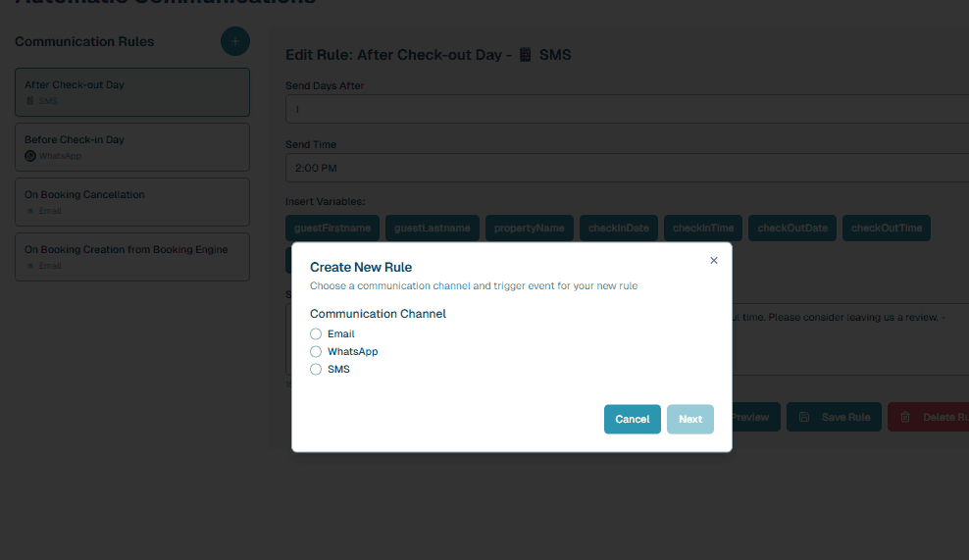Viewport: 969px width, 560px height.
Task: Open the Send Time field showing 2:00 PM
Action: pyautogui.click(x=628, y=168)
